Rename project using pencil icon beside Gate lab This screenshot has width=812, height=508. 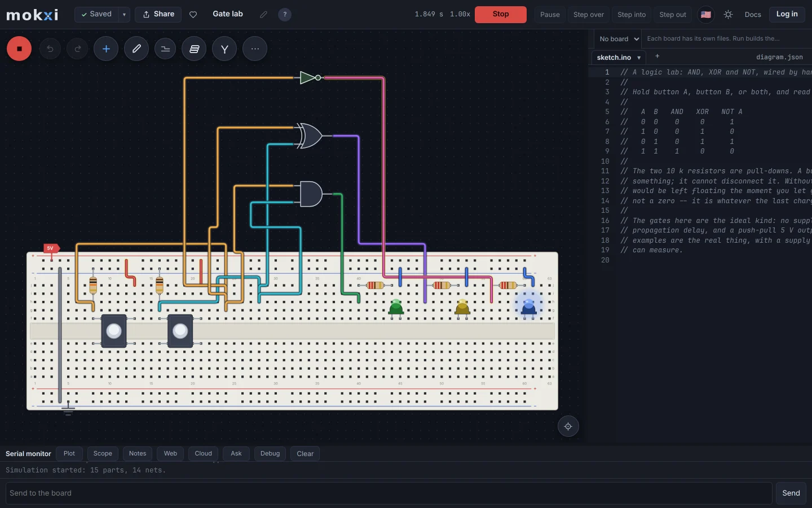click(x=263, y=15)
